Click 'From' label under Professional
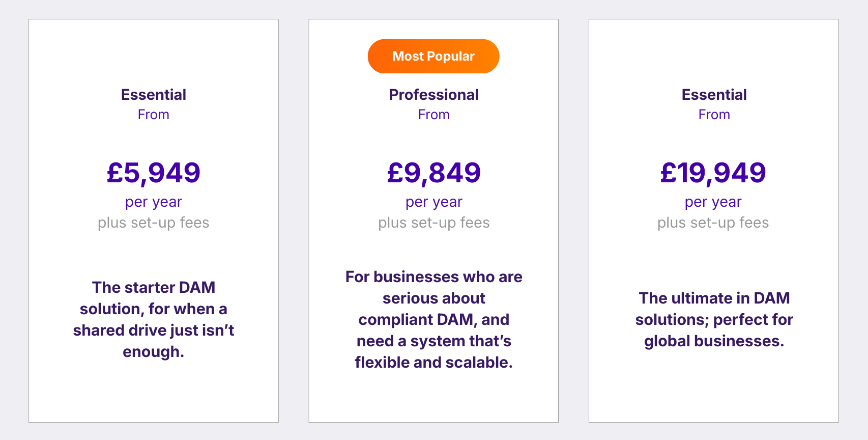Screen dimensions: 868x440 (x=433, y=115)
